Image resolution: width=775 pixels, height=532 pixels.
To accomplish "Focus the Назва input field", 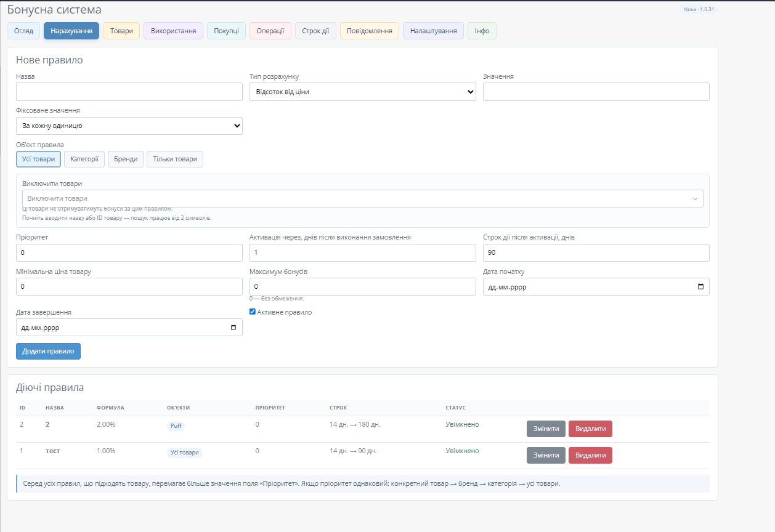I will click(129, 92).
